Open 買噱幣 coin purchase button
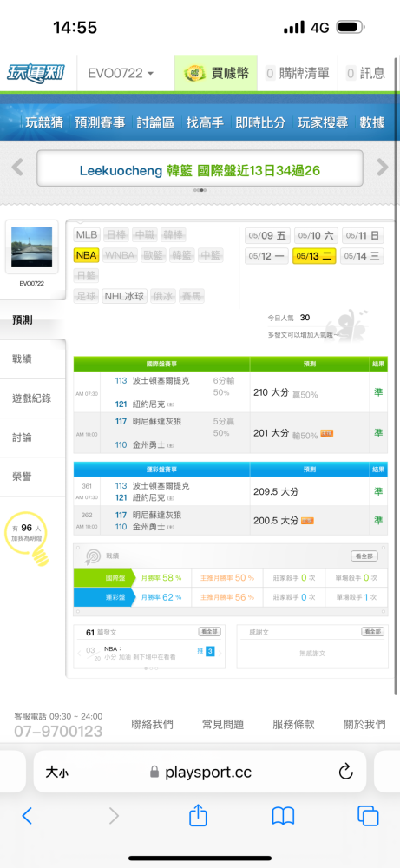The image size is (400, 868). coord(216,73)
